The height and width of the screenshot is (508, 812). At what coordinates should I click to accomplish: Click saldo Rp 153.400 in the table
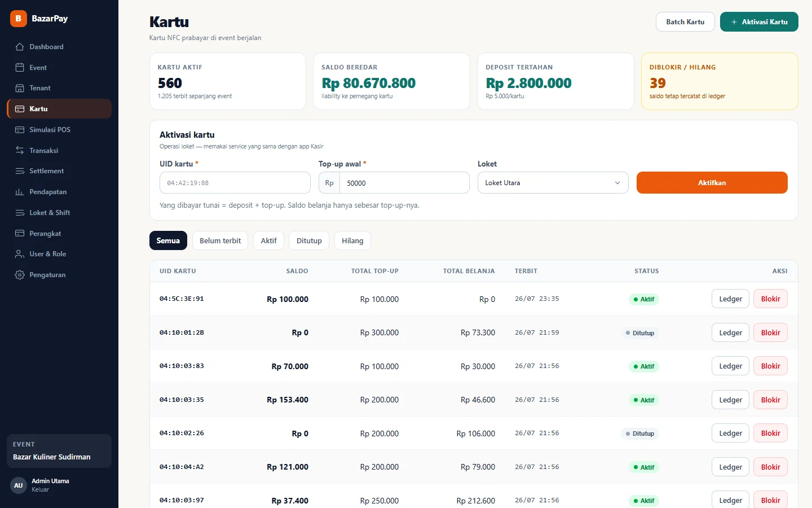click(288, 400)
